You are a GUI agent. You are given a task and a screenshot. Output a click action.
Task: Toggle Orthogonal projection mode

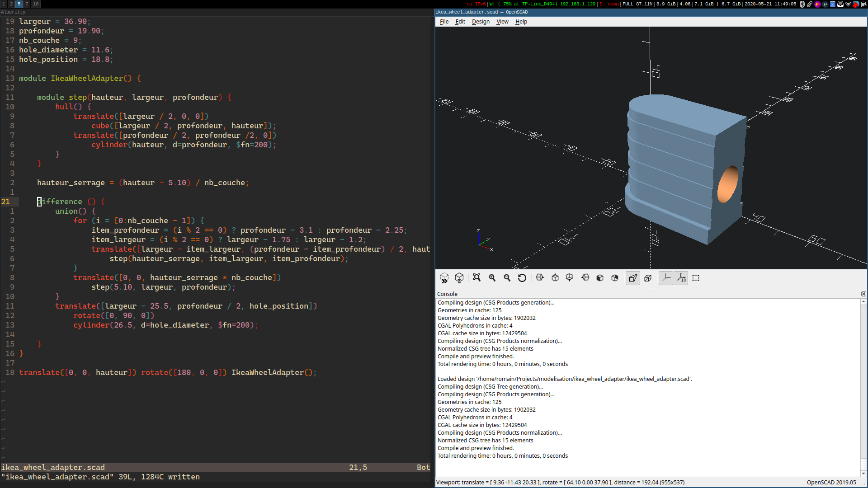point(648,278)
